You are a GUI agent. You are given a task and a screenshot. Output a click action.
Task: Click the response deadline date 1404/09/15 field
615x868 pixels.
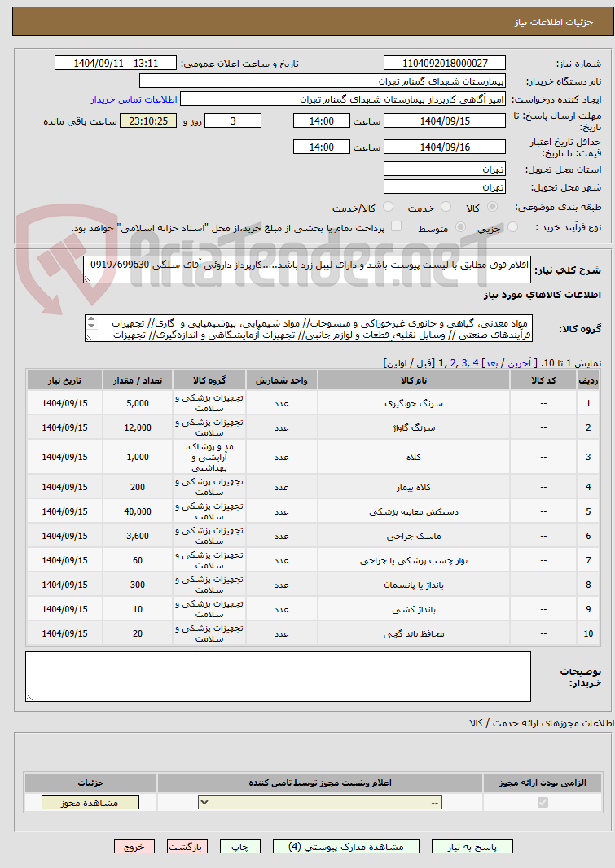pos(445,121)
